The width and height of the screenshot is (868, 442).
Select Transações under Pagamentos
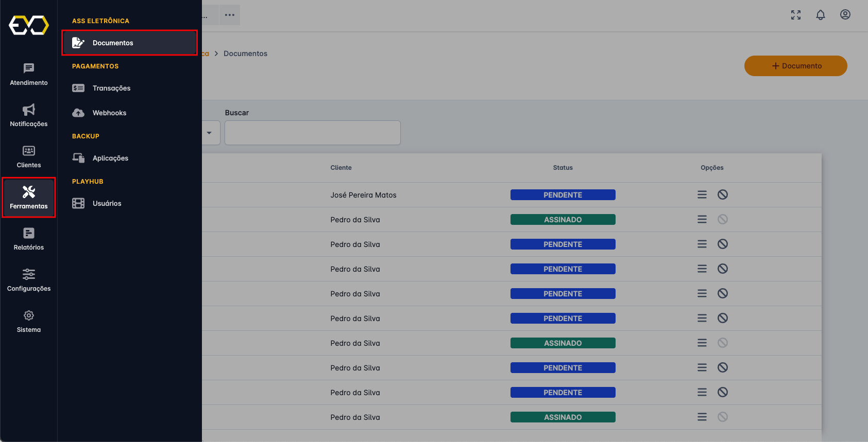112,88
